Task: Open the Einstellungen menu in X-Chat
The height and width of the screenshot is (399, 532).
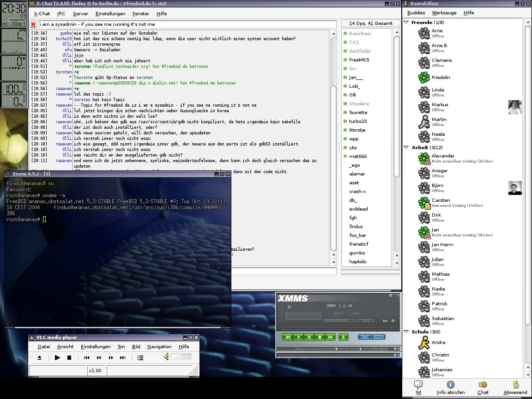Action: (110, 14)
